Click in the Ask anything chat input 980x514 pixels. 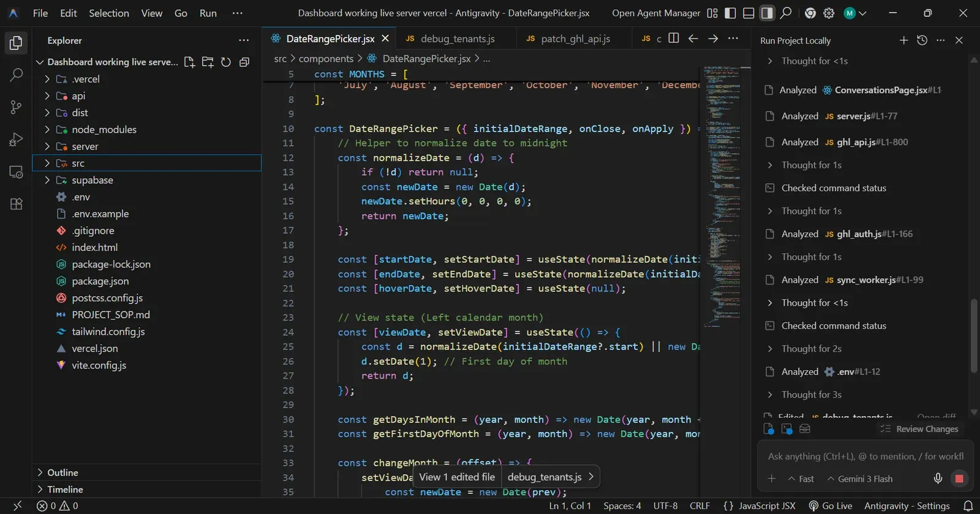pyautogui.click(x=865, y=456)
